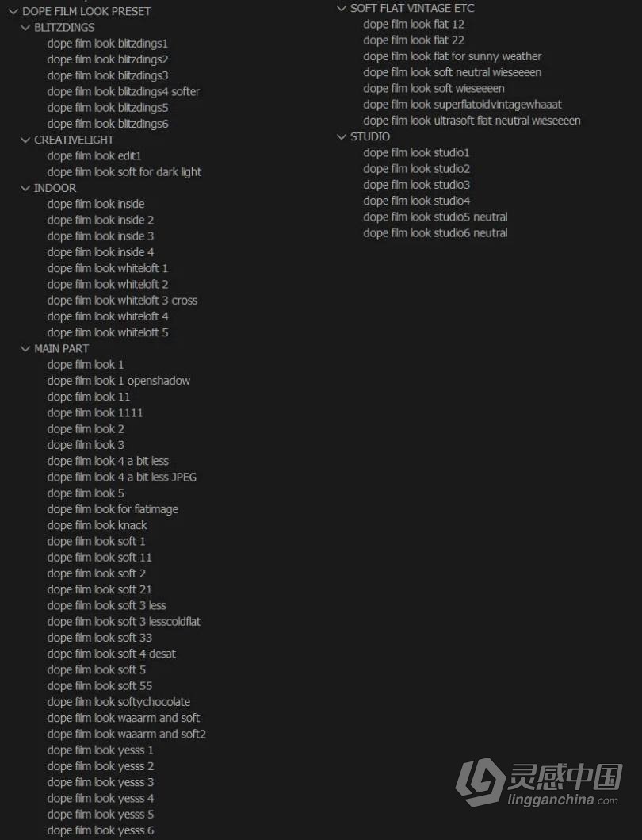Select dope film look knack preset
The width and height of the screenshot is (642, 840).
(97, 526)
